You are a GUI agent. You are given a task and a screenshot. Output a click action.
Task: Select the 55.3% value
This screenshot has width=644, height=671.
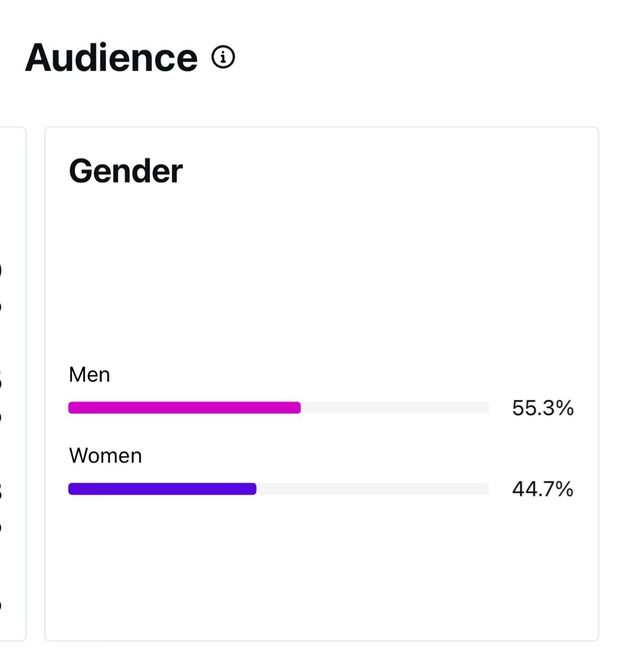click(542, 408)
